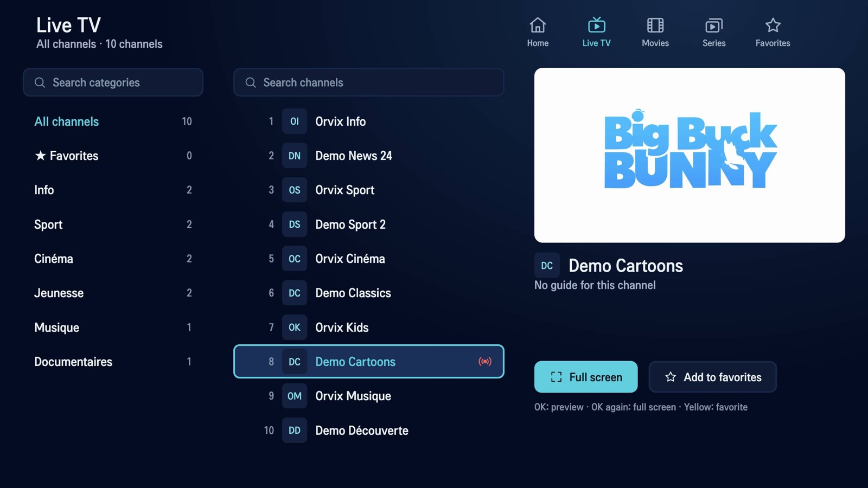Open the Movies film-strip icon
The height and width of the screenshot is (488, 868).
click(655, 25)
